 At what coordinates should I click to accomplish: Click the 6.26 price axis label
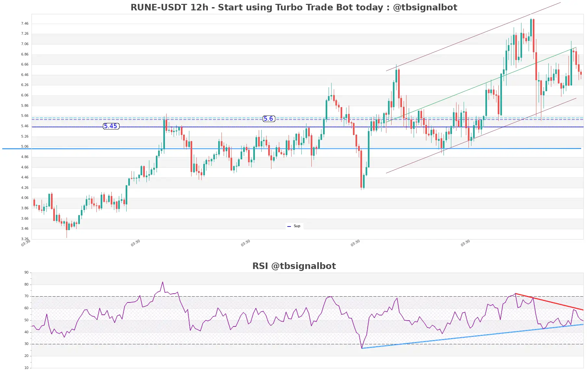[x=25, y=85]
